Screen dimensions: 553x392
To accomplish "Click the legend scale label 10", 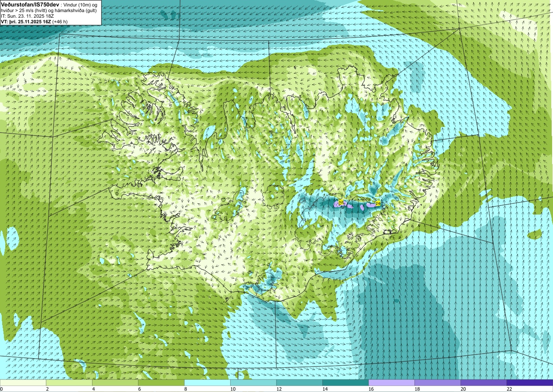I will 233,389.
